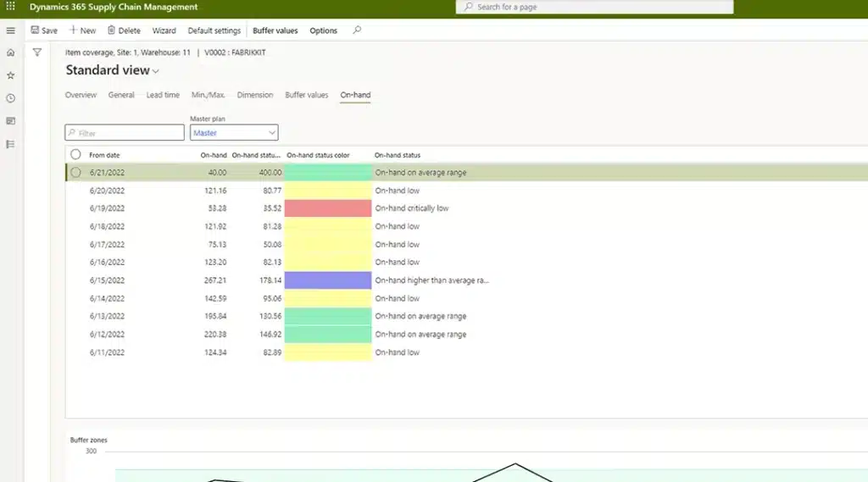Switch to the Dimension tab
This screenshot has width=868, height=482.
point(255,95)
